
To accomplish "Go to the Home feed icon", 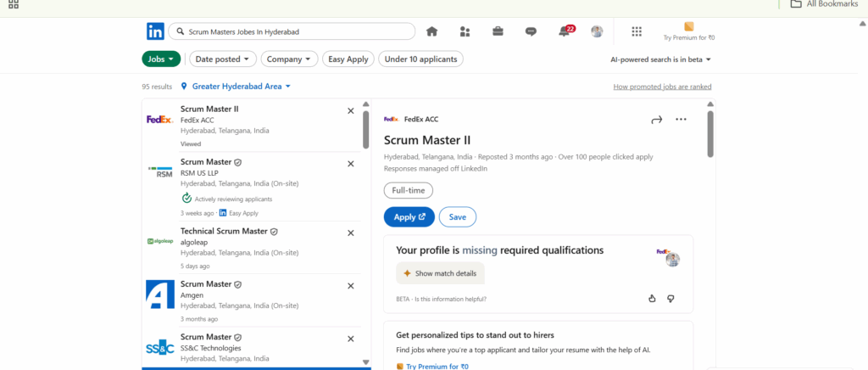I will point(431,31).
